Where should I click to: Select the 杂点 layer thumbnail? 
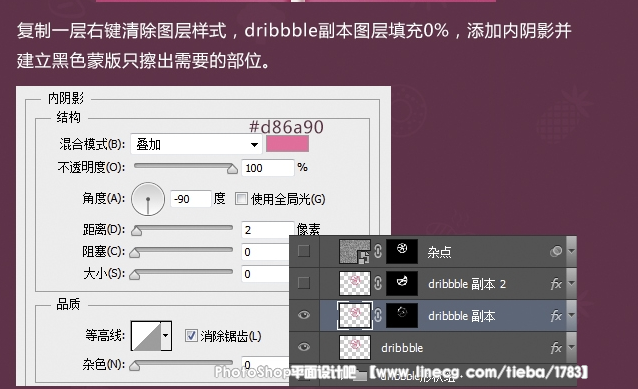[x=355, y=251]
